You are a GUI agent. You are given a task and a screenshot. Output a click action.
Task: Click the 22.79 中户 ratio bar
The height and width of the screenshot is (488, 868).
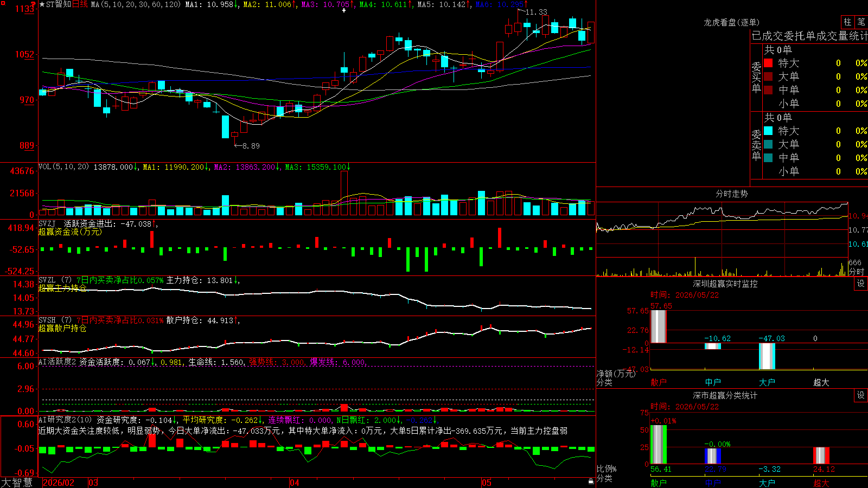point(713,456)
